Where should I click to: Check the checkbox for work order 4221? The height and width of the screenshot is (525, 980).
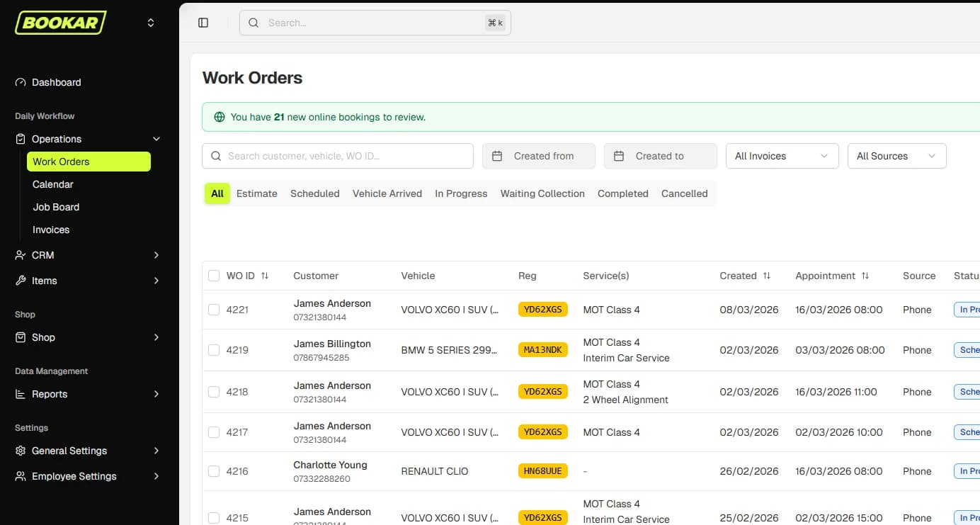point(214,310)
